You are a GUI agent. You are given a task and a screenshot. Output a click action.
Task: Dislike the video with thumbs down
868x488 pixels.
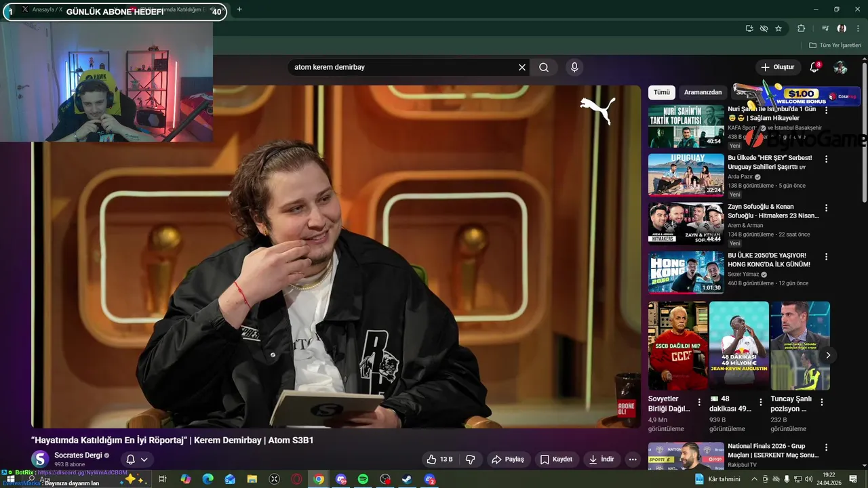tap(471, 460)
